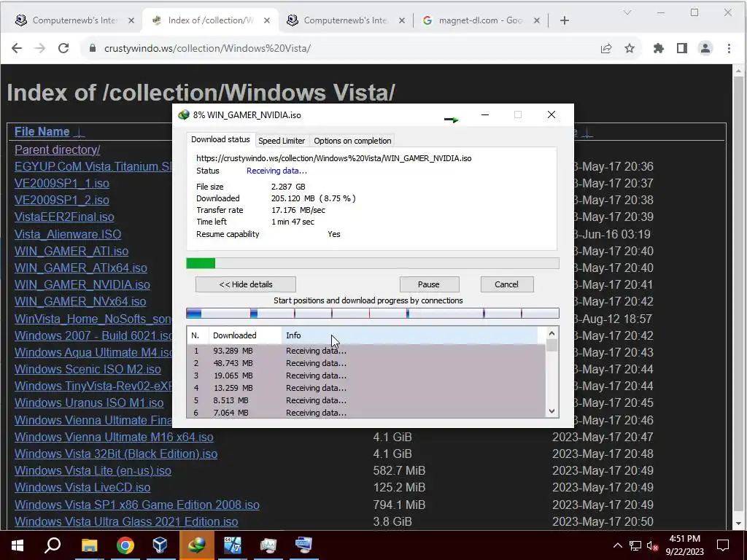Close the Index of /collection tab
This screenshot has width=747, height=560.
tap(267, 20)
